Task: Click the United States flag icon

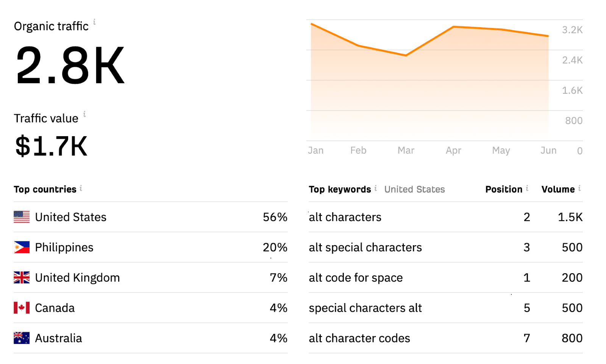Action: click(x=22, y=217)
